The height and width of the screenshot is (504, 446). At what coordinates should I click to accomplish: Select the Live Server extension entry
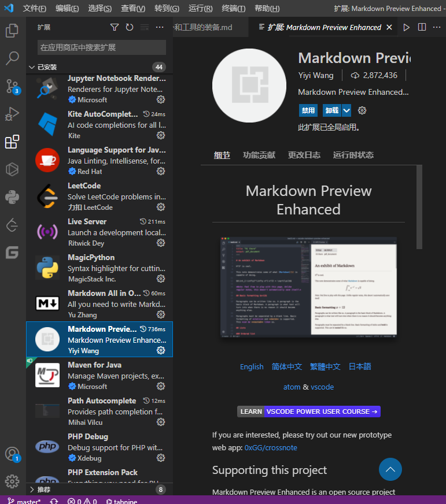pyautogui.click(x=99, y=232)
